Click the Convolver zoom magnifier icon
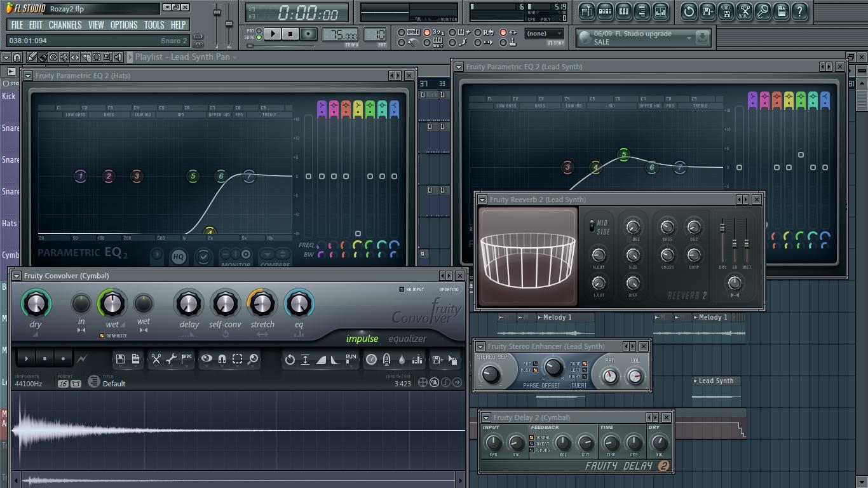 [x=252, y=359]
